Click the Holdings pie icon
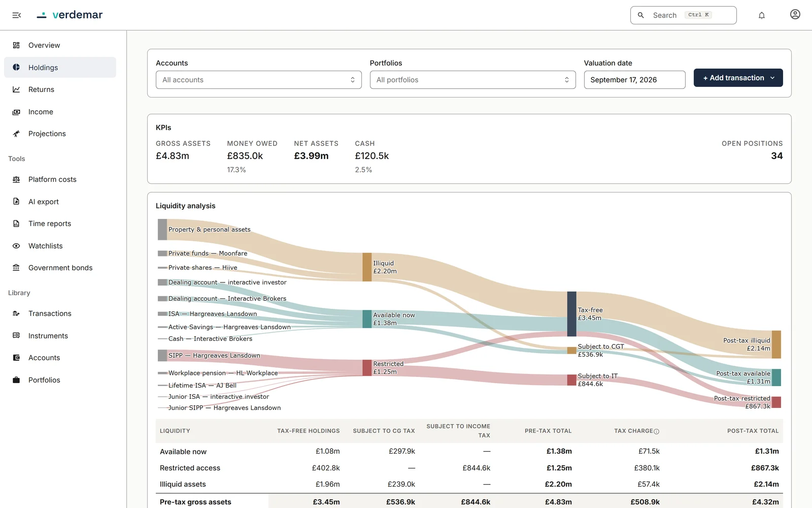812x508 pixels. point(16,68)
